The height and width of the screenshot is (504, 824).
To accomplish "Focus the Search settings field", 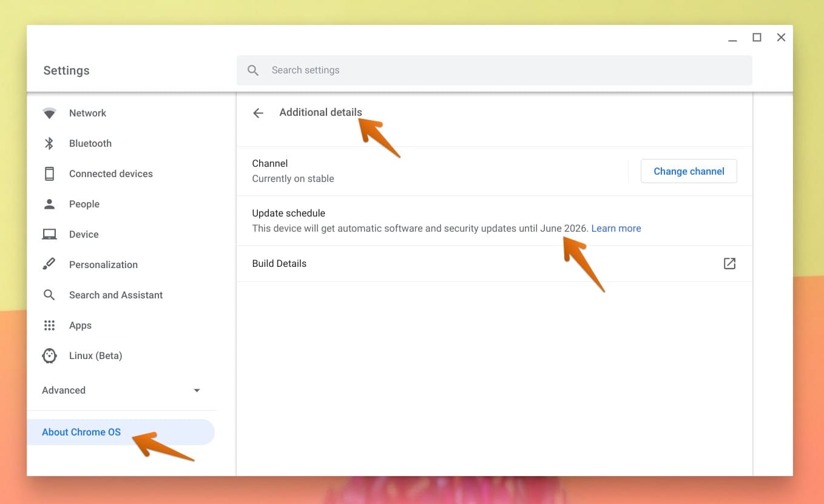I will click(494, 70).
